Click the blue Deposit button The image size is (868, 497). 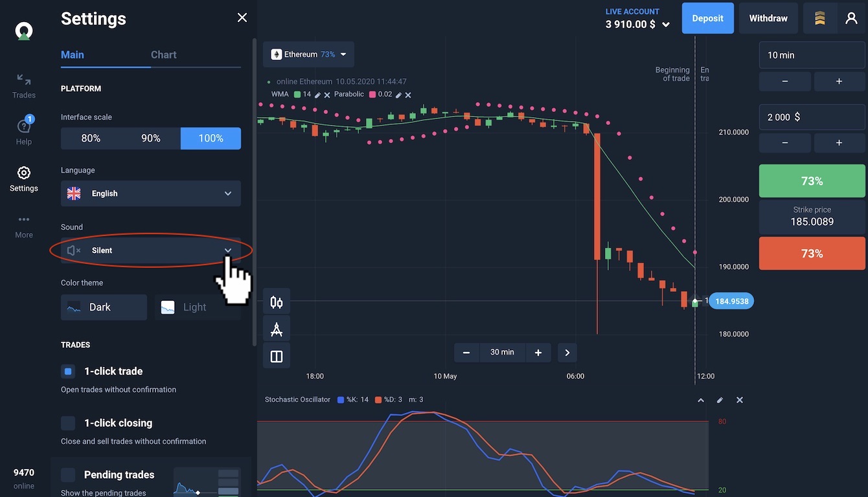(x=707, y=18)
